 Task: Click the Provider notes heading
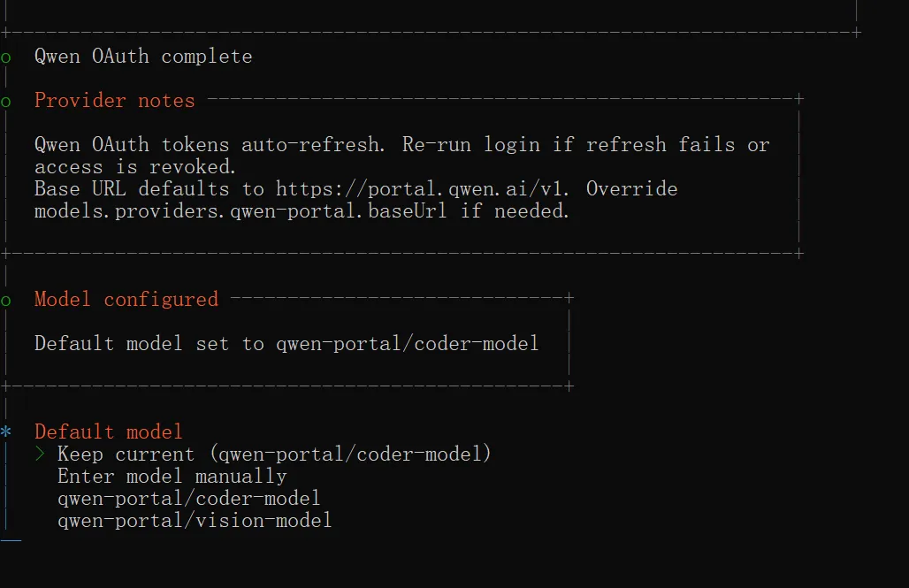pyautogui.click(x=114, y=101)
